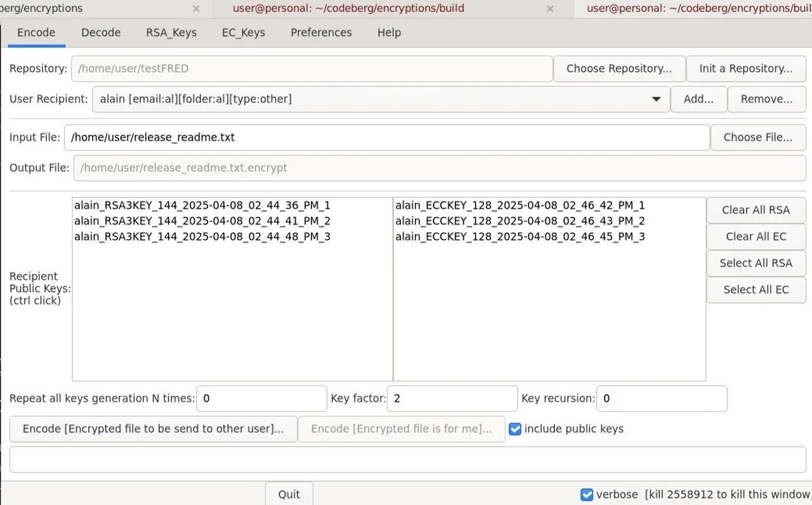Select the alain_RSA3KEY key ending in PM_2
812x505 pixels.
pos(202,221)
